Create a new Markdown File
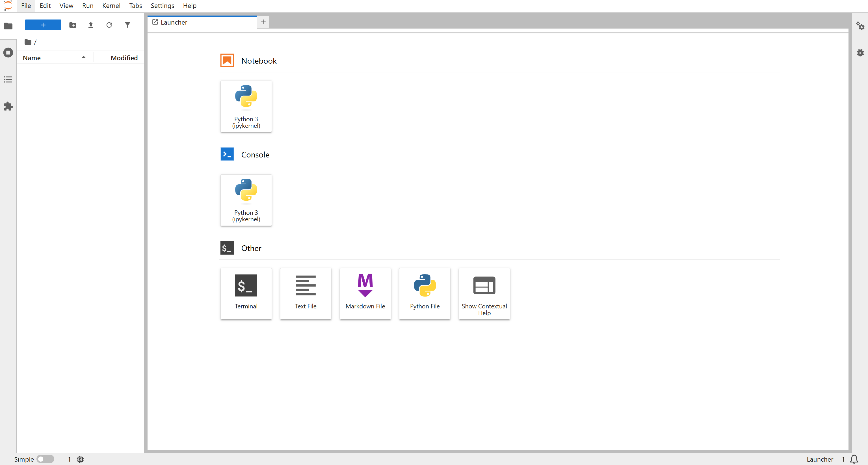Viewport: 868px width, 465px height. [x=365, y=293]
